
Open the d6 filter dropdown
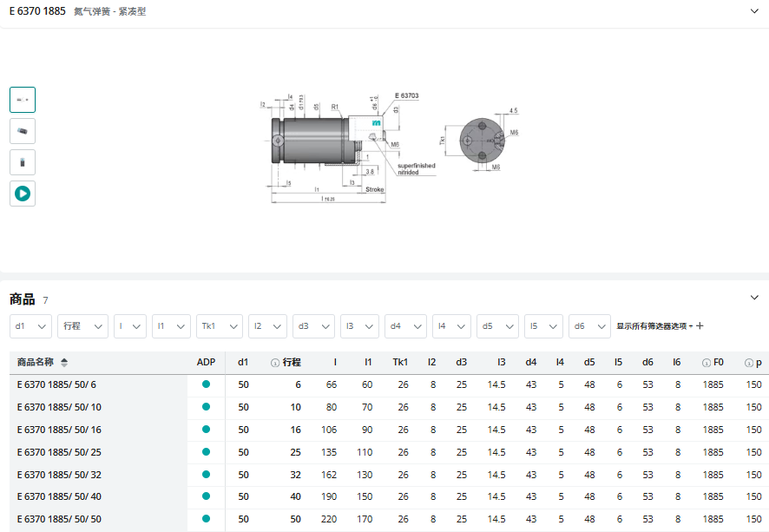coord(589,326)
